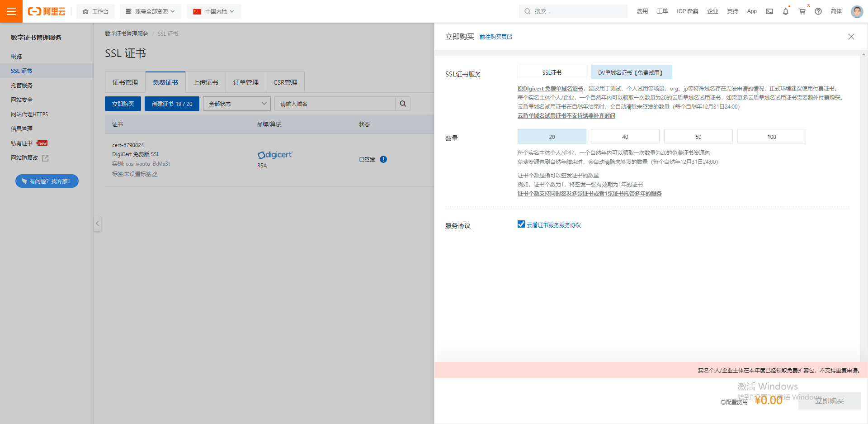Open the help question mark icon
Viewport: 868px width, 424px height.
pos(818,11)
